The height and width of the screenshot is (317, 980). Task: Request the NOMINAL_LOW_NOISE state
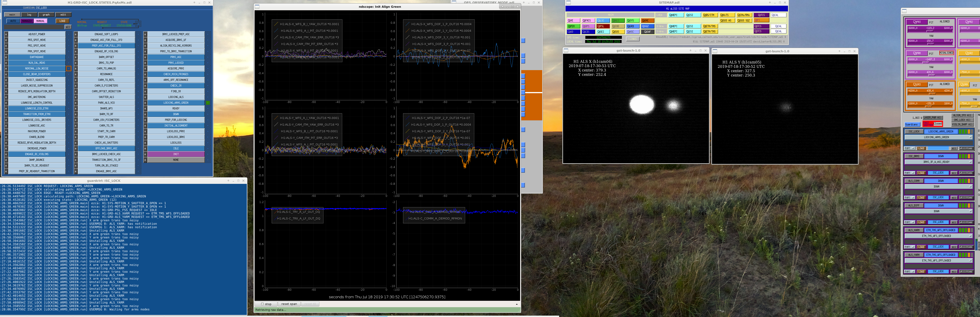37,69
